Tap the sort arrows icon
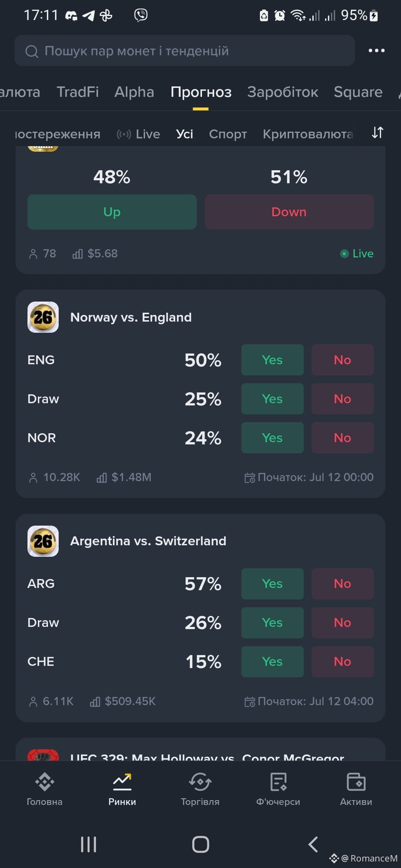 (x=378, y=132)
